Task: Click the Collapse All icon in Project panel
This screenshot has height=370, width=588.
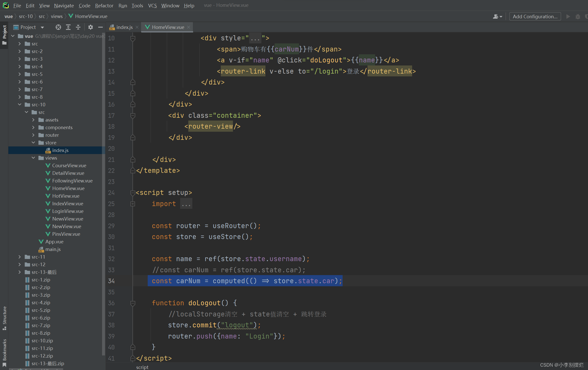Action: (78, 27)
